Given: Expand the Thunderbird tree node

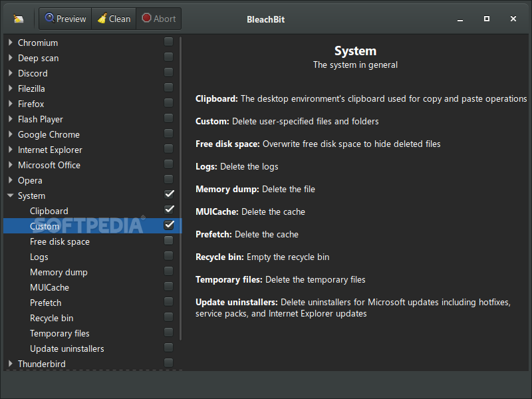Looking at the screenshot, I should click(10, 363).
